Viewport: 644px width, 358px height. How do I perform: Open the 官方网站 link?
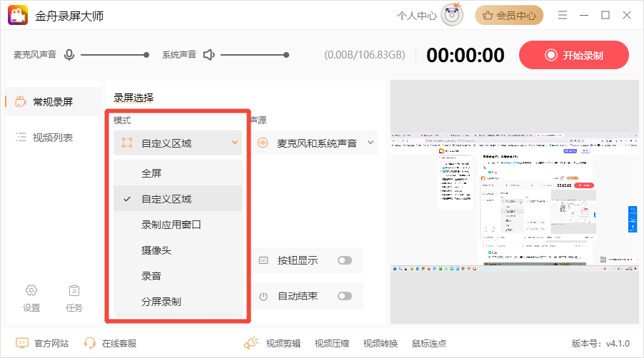click(51, 343)
